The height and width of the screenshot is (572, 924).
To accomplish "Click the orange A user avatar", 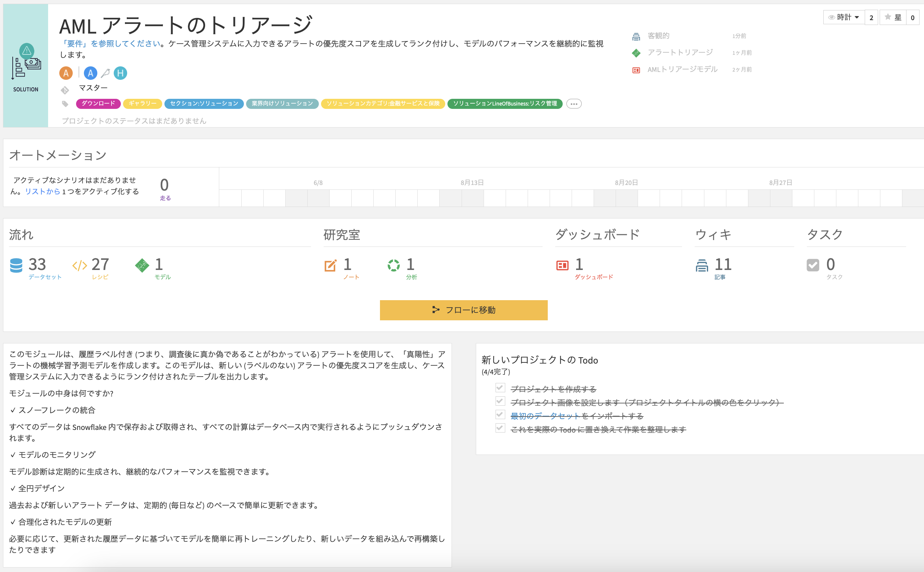I will coord(66,73).
